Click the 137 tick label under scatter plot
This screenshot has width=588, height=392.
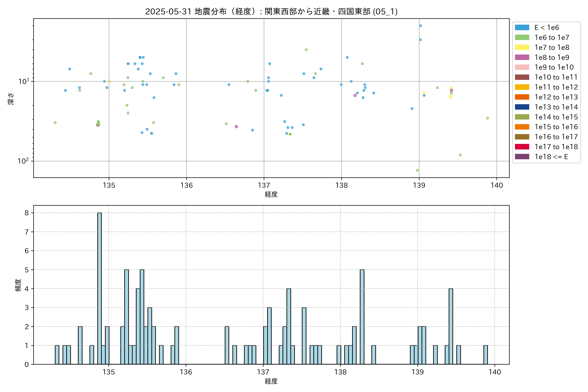point(264,186)
